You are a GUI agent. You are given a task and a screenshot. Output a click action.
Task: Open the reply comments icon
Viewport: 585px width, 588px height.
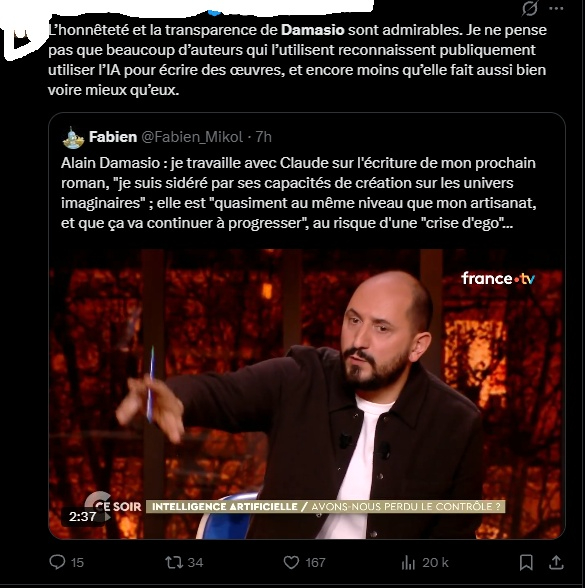(x=57, y=562)
